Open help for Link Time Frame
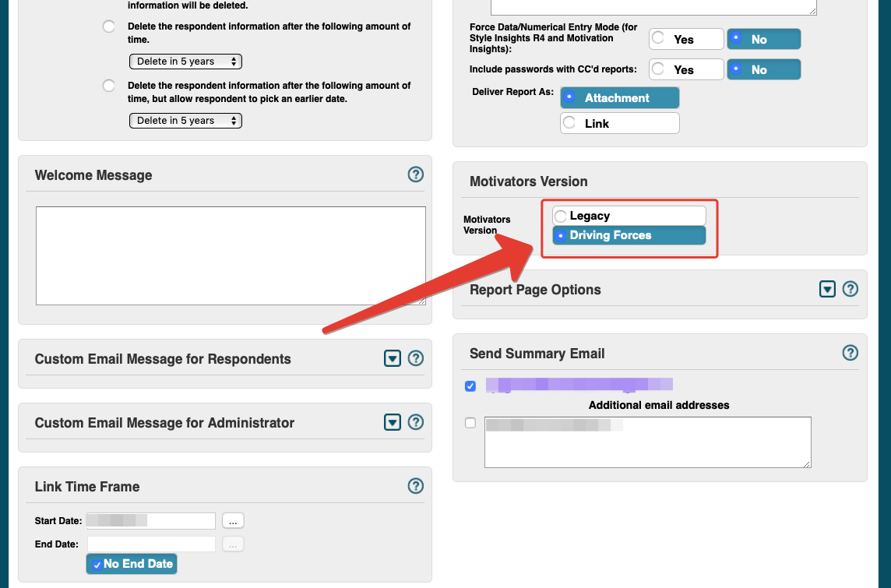Viewport: 891px width, 588px height. [415, 486]
